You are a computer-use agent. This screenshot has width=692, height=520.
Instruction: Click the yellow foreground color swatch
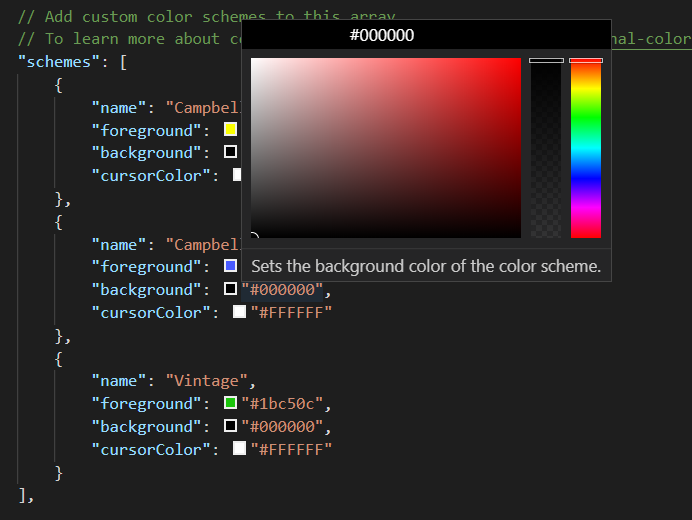(x=230, y=130)
